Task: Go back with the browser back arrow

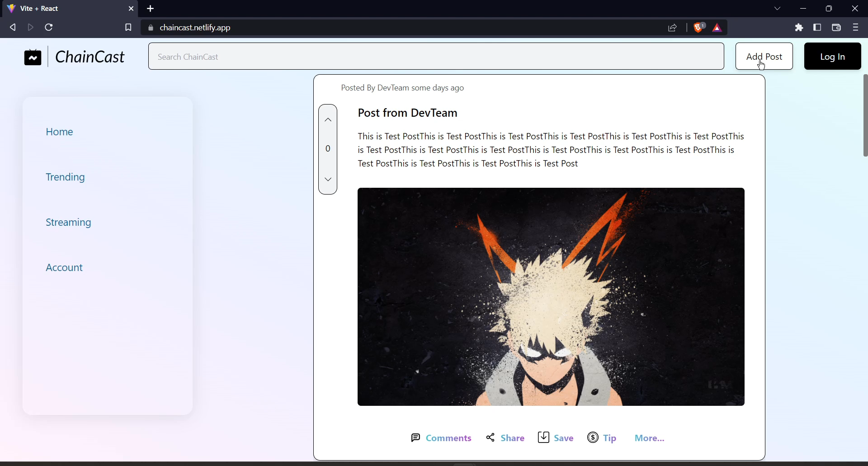Action: pyautogui.click(x=13, y=28)
